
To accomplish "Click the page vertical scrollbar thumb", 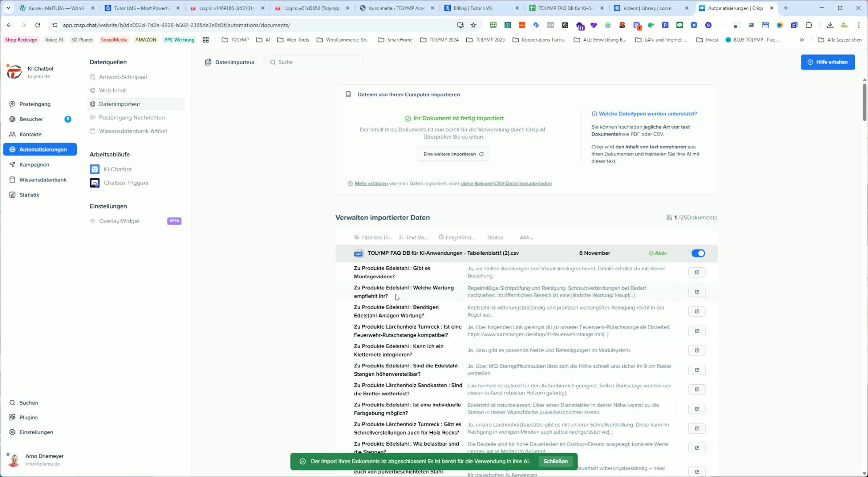I will click(864, 102).
